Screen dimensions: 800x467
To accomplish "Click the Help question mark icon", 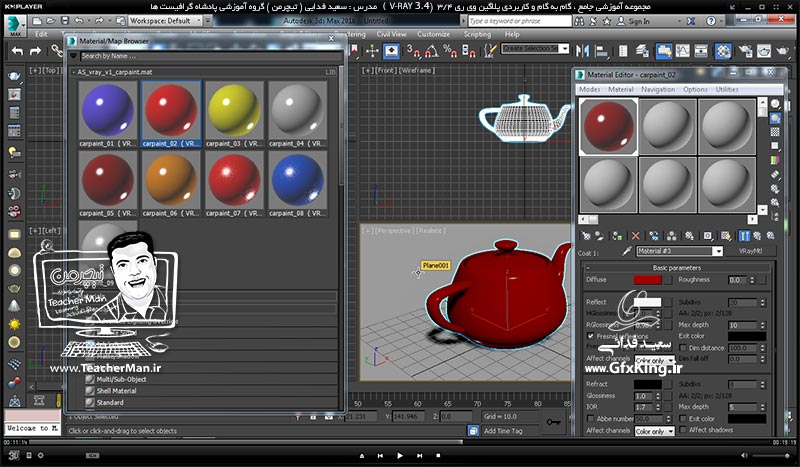I will pyautogui.click(x=711, y=21).
